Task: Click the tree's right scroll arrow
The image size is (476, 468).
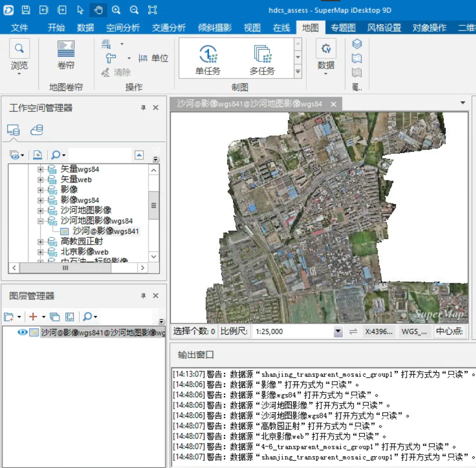Action: coord(143,268)
